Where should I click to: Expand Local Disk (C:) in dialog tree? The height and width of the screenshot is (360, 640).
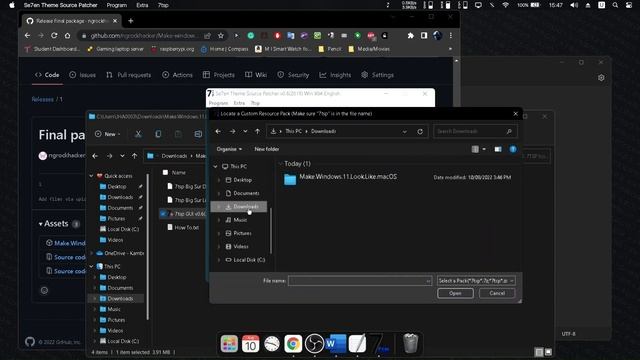(219, 260)
